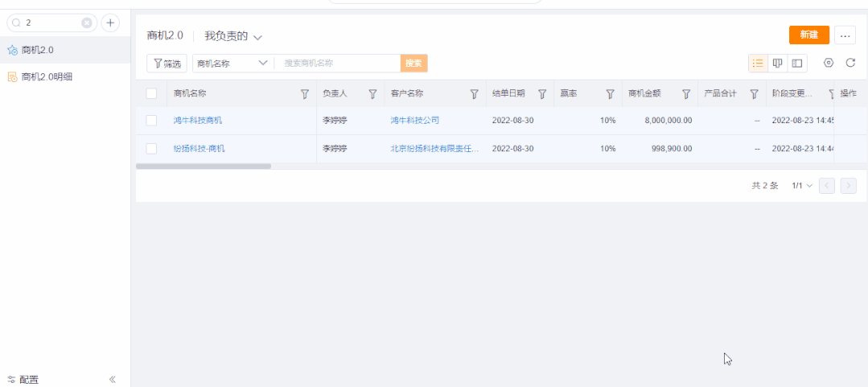This screenshot has height=387, width=868.
Task: Open 商机2.0 in sidebar
Action: [65, 51]
